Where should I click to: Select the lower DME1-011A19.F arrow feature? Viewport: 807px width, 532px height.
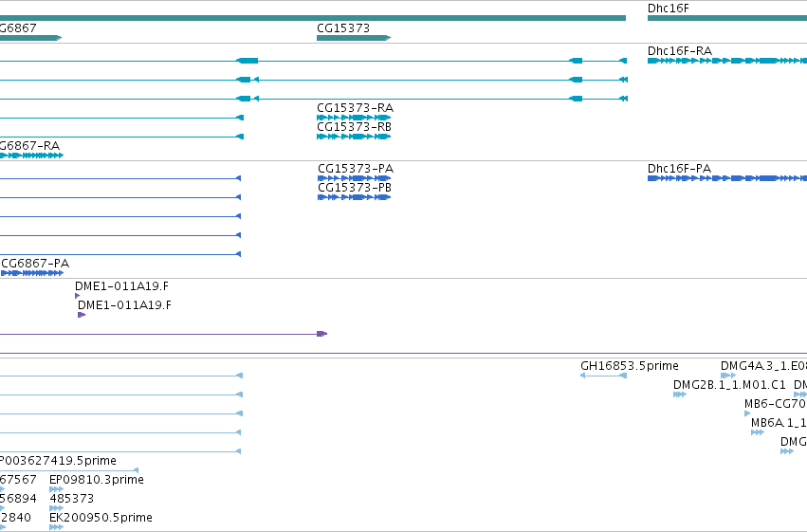pos(82,315)
